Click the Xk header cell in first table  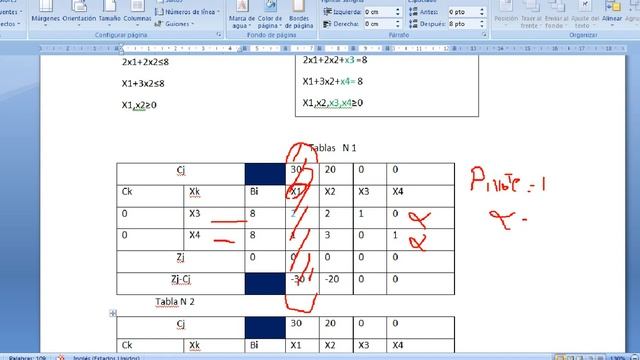[x=214, y=196]
